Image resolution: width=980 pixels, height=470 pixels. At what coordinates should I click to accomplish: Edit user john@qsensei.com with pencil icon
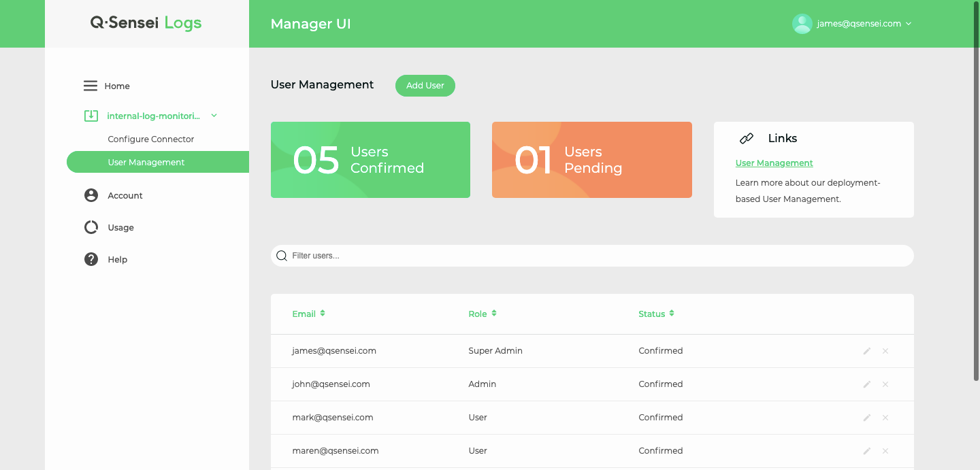point(867,384)
